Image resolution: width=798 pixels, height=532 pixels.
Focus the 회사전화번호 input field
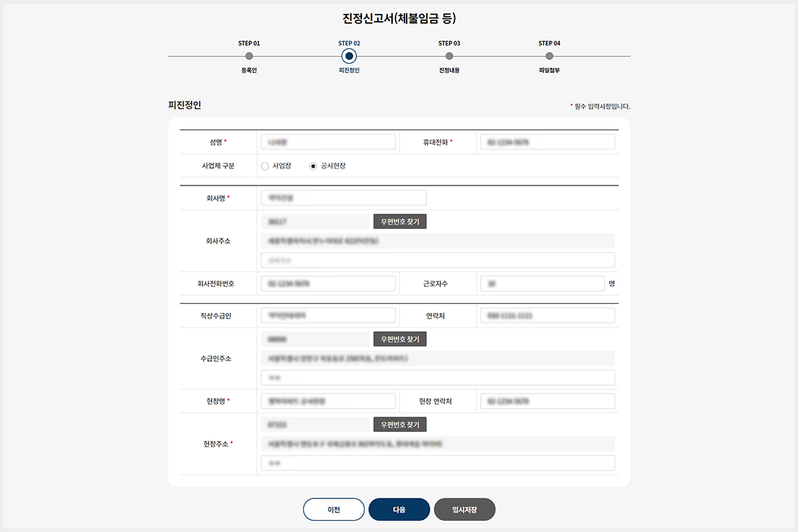point(328,283)
